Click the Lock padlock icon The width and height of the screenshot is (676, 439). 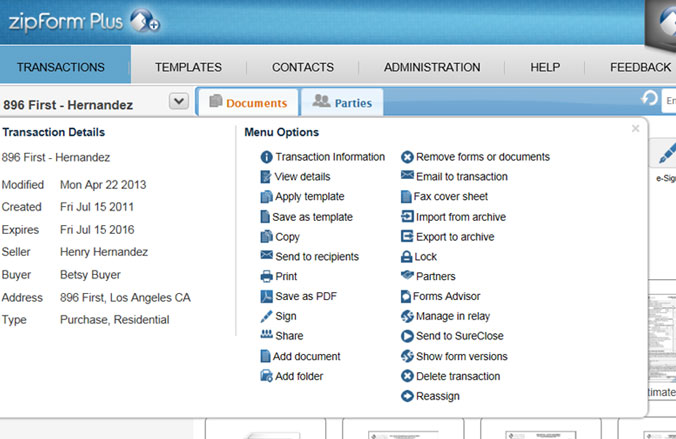point(406,257)
